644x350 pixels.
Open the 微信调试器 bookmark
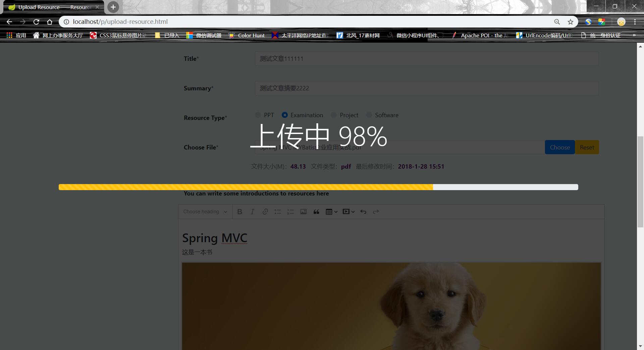click(x=204, y=35)
